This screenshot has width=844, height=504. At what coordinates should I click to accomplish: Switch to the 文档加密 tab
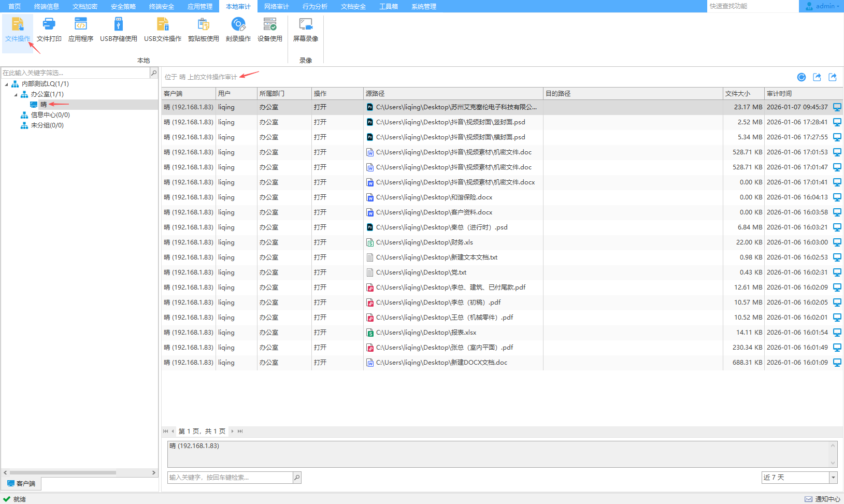tap(84, 6)
